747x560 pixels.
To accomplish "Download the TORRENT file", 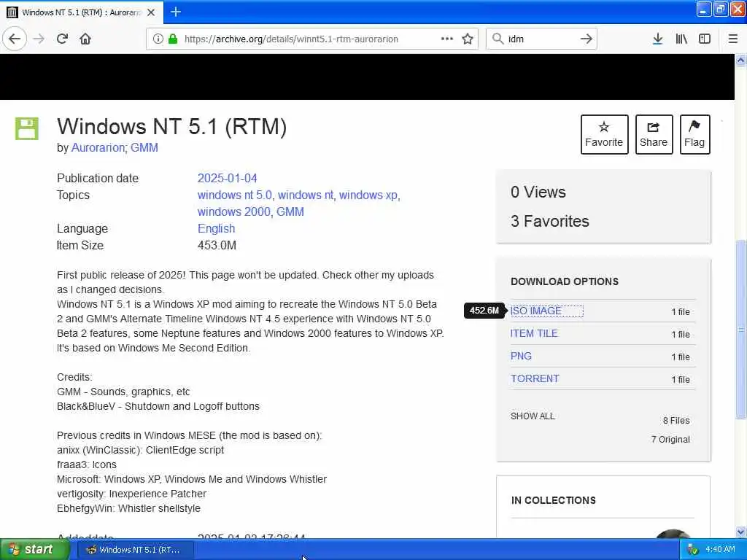I will coord(535,378).
